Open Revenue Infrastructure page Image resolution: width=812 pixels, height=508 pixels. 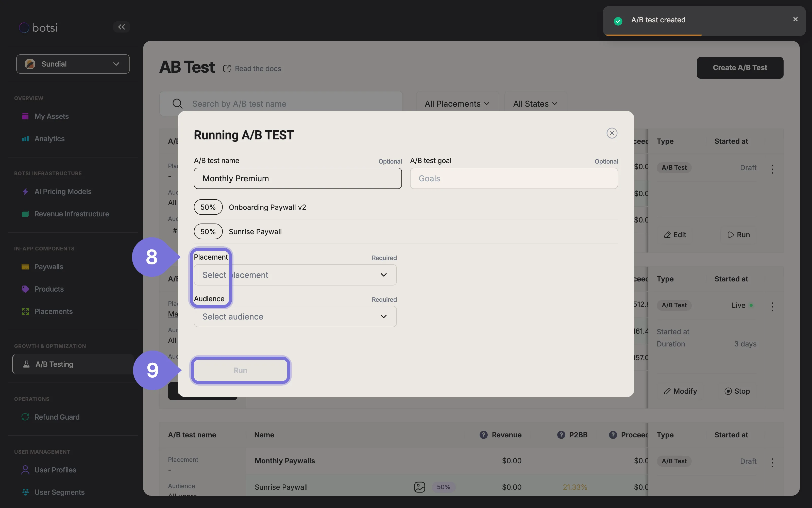click(72, 214)
